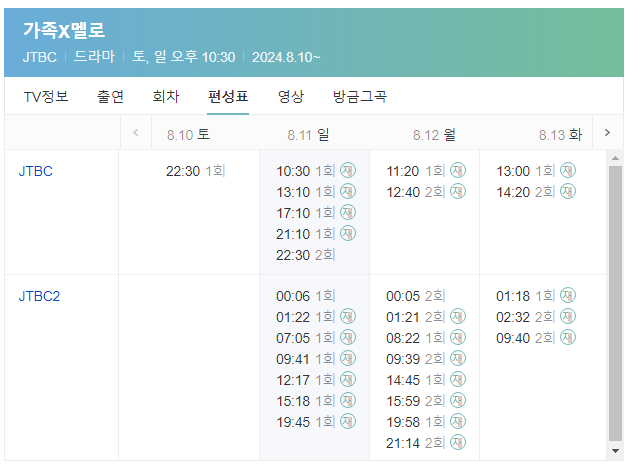This screenshot has width=631, height=468.
Task: Click the rerun icon beside 13:10 1회
Action: (348, 191)
